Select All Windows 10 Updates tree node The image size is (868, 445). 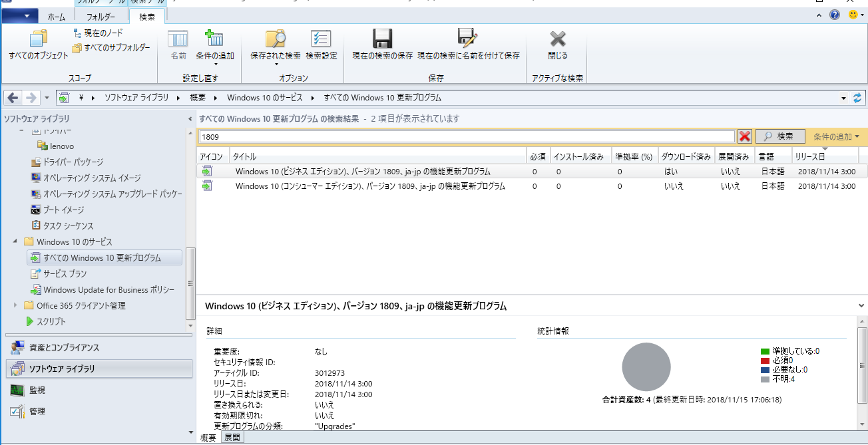point(105,257)
